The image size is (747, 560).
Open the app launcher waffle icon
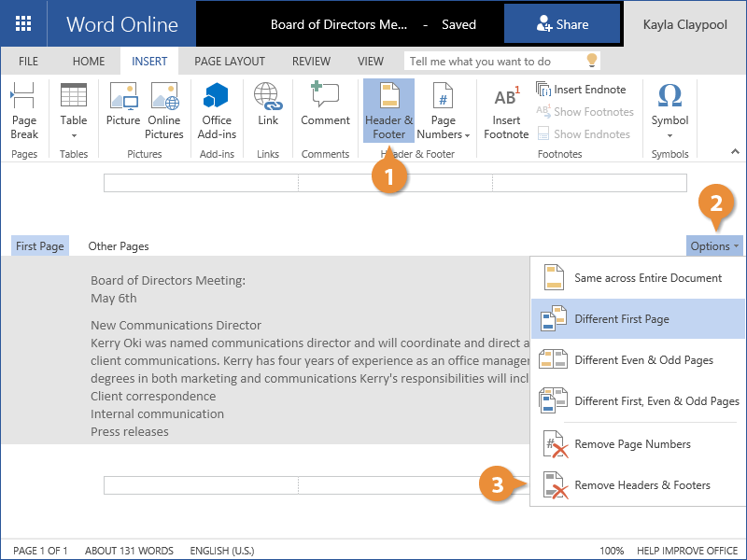click(x=23, y=23)
